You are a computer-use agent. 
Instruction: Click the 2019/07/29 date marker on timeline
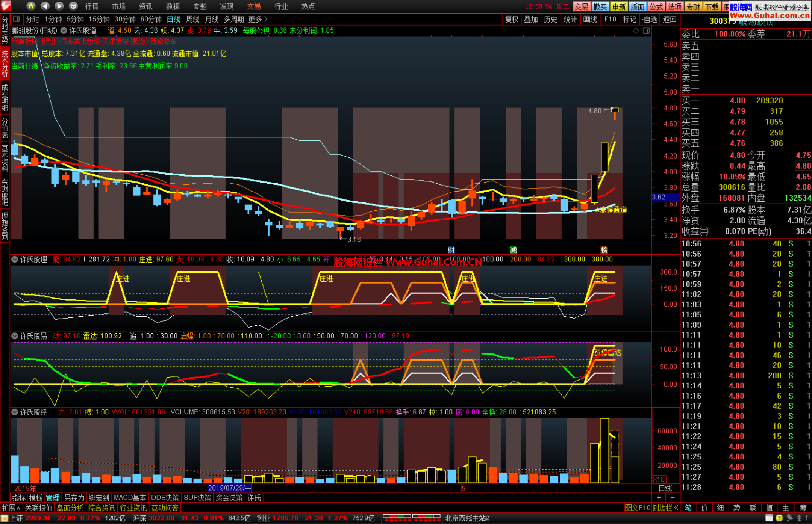[x=230, y=488]
